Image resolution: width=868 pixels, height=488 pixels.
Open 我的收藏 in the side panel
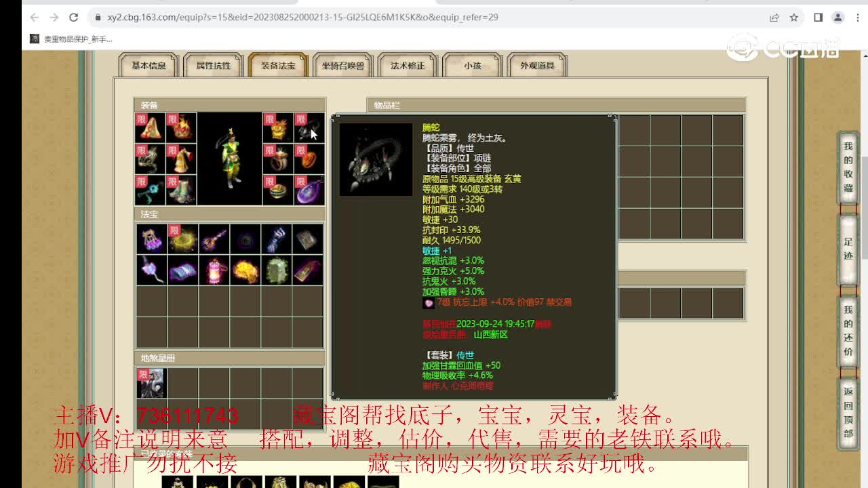coord(848,167)
